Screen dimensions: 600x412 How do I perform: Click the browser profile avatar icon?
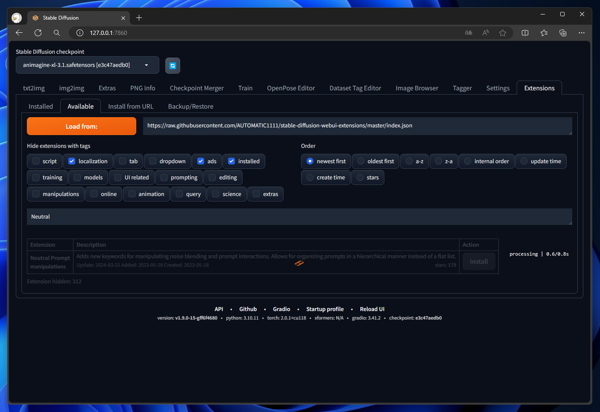pyautogui.click(x=16, y=18)
